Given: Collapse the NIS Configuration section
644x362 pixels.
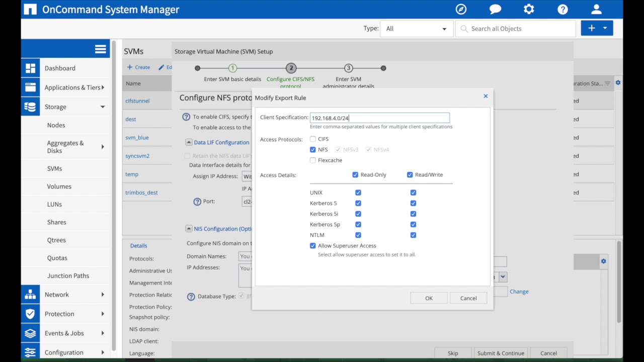Looking at the screenshot, I should 189,229.
